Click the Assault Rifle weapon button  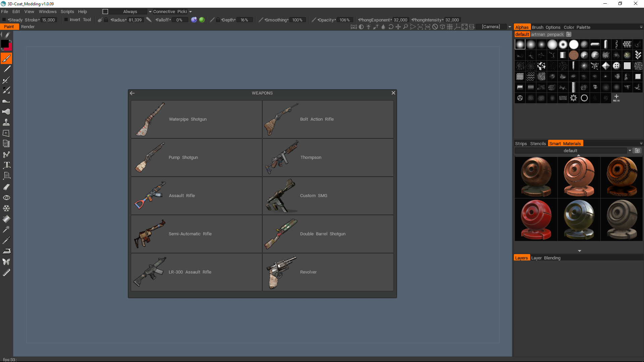tap(197, 195)
